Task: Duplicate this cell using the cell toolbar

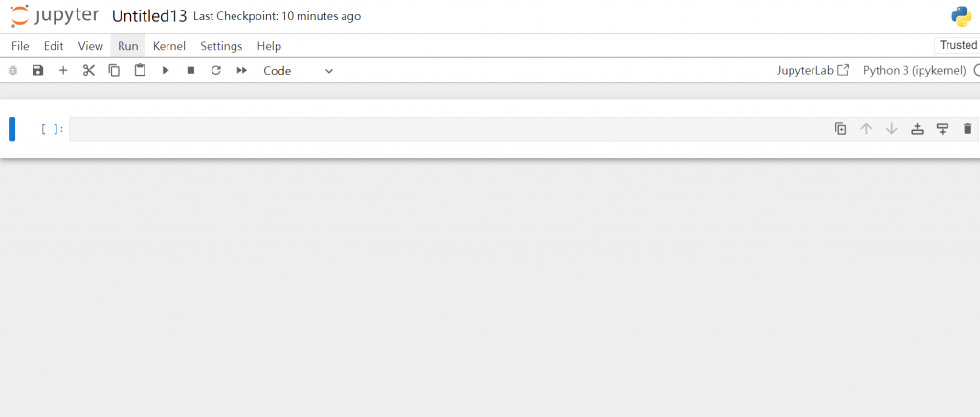Action: point(841,129)
